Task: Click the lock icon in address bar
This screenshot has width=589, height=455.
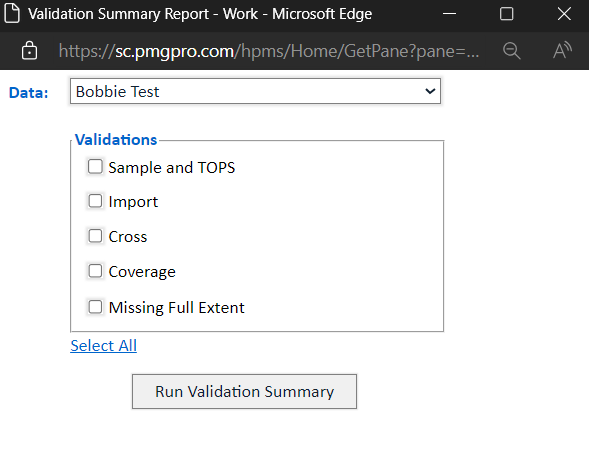Action: [29, 51]
